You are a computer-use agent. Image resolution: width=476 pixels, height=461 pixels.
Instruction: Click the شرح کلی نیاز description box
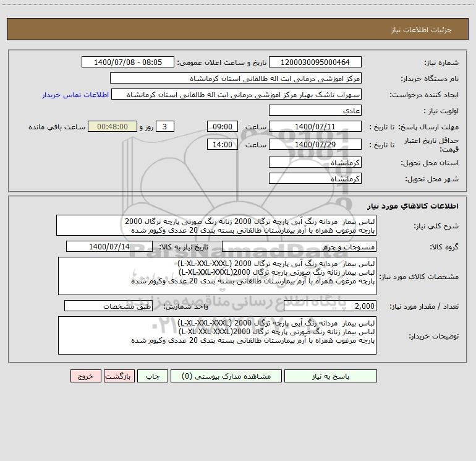tap(216, 225)
